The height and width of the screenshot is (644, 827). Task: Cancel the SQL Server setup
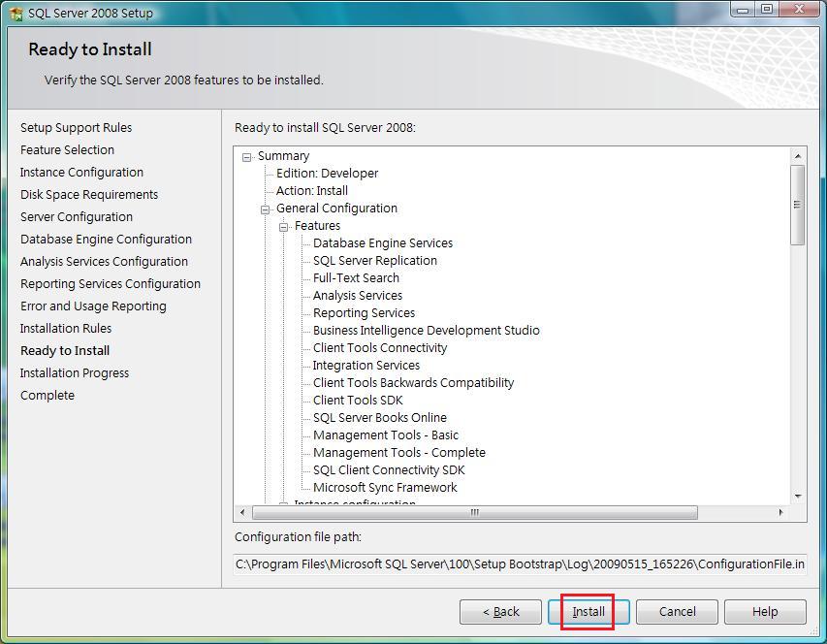678,612
